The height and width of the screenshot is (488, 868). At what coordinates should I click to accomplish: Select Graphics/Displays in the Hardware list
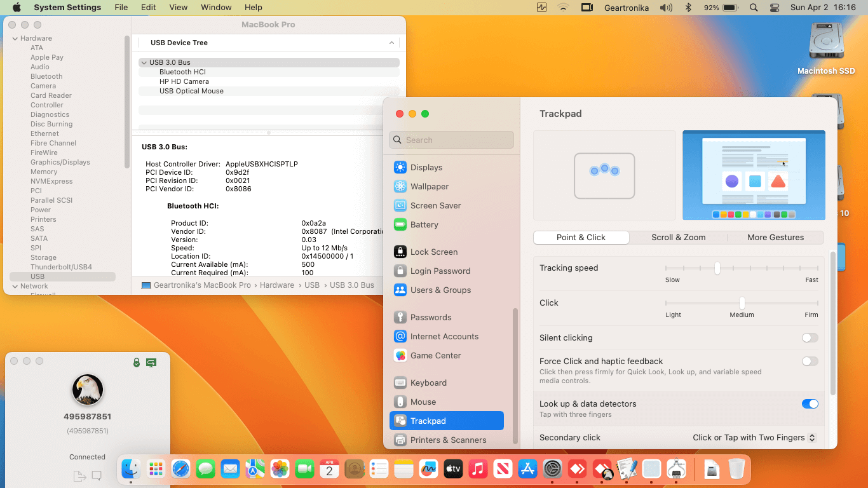click(x=60, y=162)
